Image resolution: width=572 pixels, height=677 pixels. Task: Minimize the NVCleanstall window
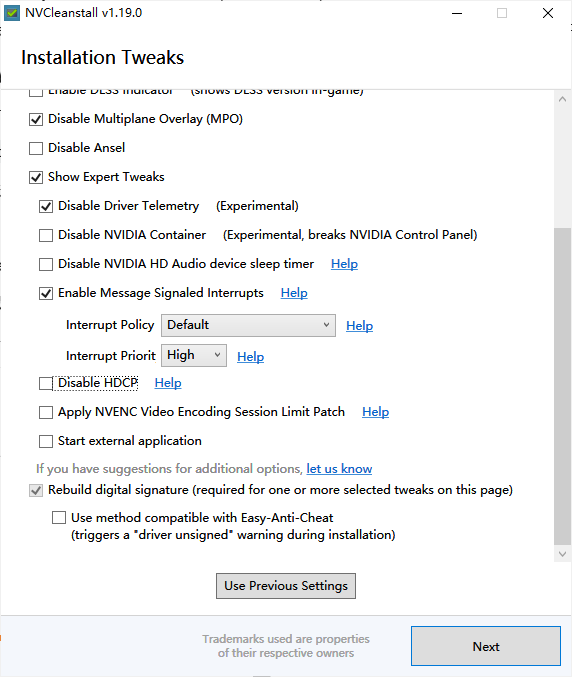click(x=457, y=13)
